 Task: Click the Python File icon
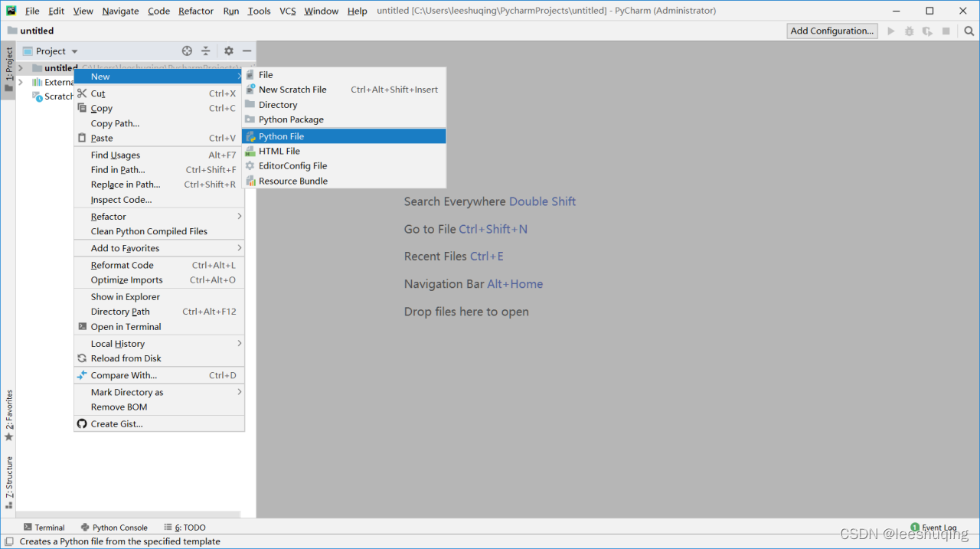(250, 136)
